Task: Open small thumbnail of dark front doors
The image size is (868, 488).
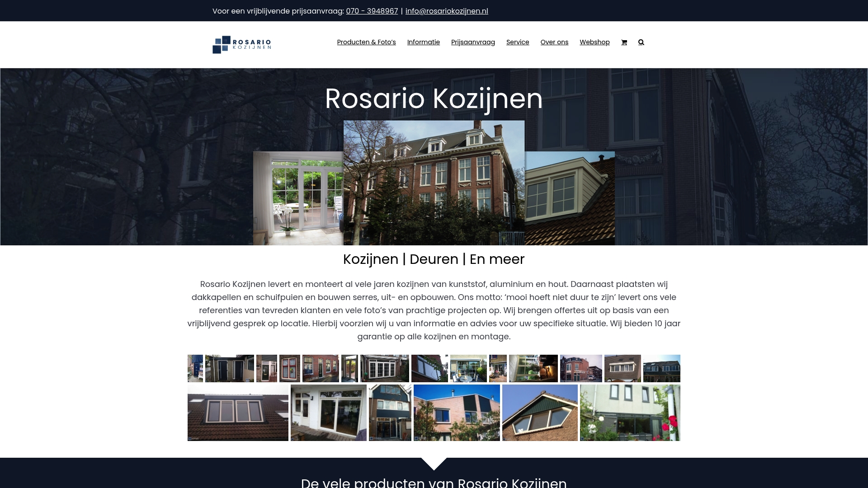Action: [230, 368]
